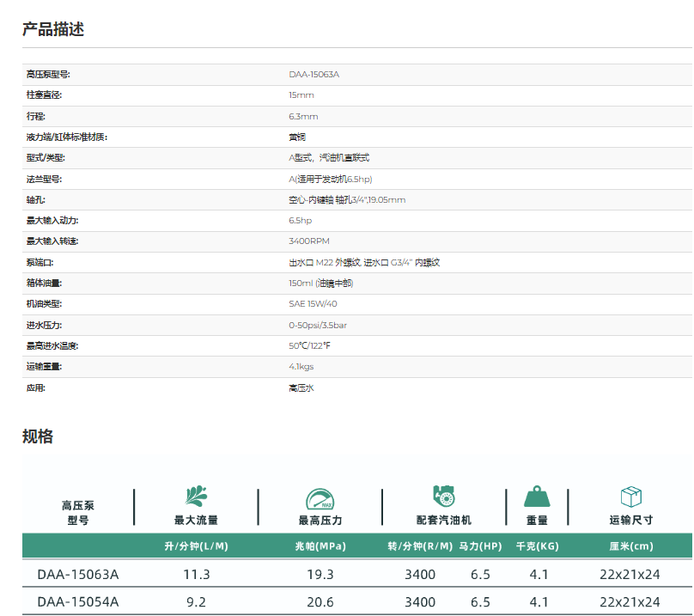Select the 规格 section heading
This screenshot has height=616, width=694.
(38, 436)
